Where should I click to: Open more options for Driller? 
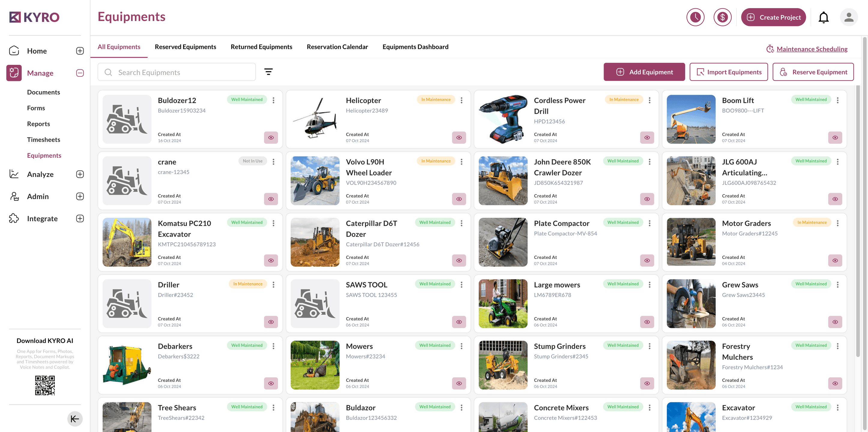tap(273, 285)
